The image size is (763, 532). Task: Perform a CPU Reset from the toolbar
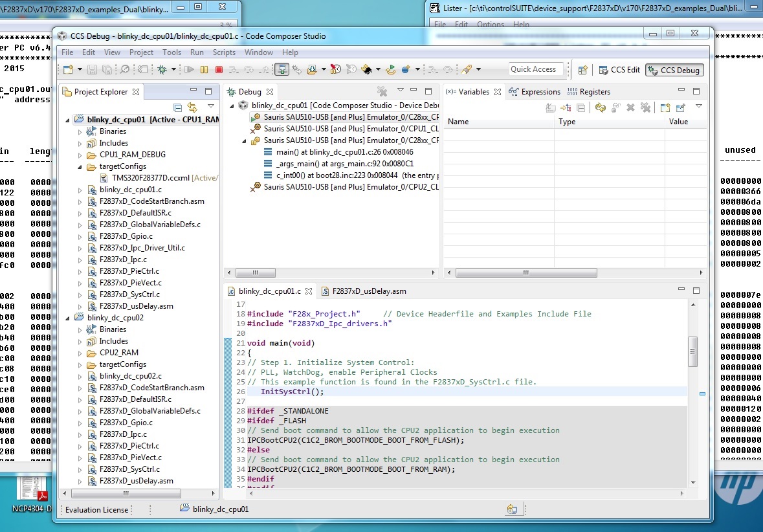point(368,69)
